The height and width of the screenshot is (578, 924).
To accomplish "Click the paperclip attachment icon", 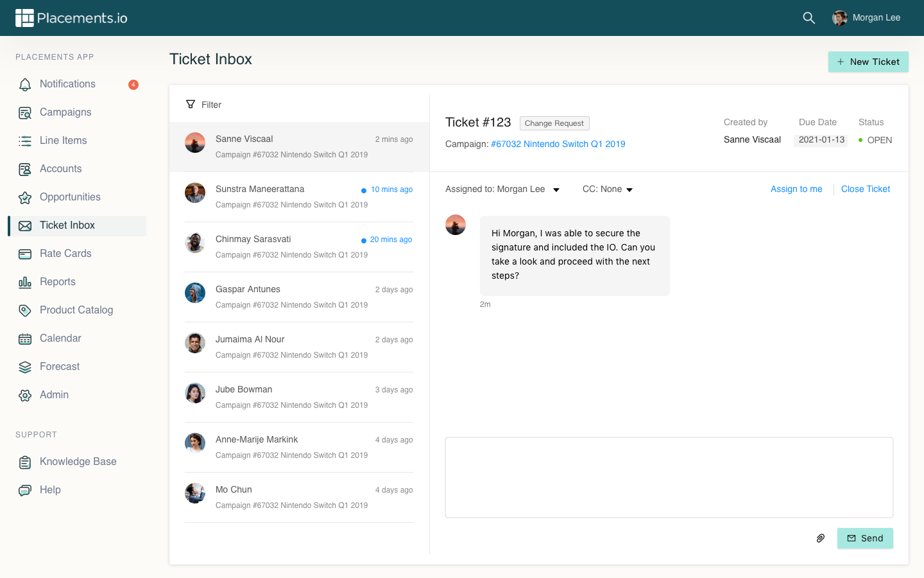I will coord(820,538).
